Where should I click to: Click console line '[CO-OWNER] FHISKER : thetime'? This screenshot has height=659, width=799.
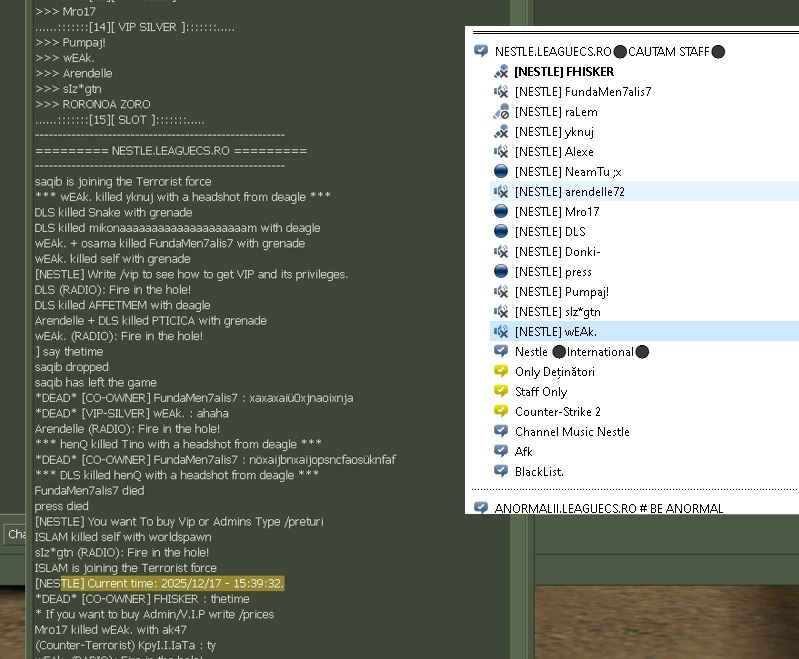click(142, 598)
